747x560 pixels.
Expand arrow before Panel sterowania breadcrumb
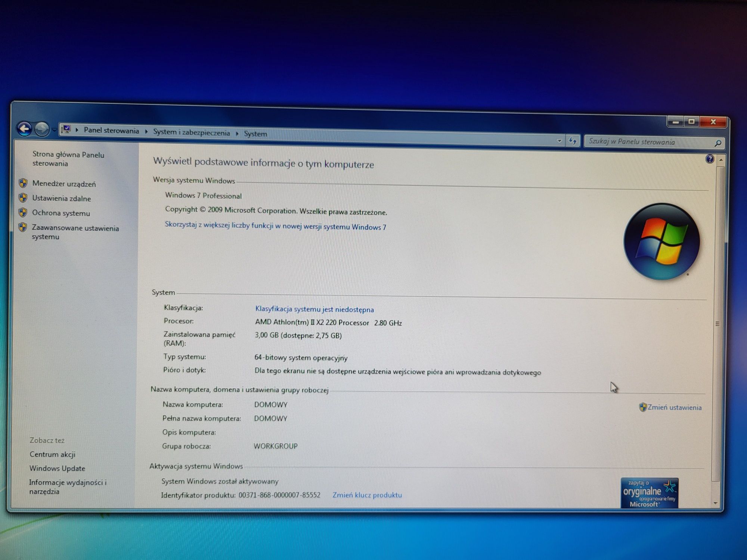77,130
